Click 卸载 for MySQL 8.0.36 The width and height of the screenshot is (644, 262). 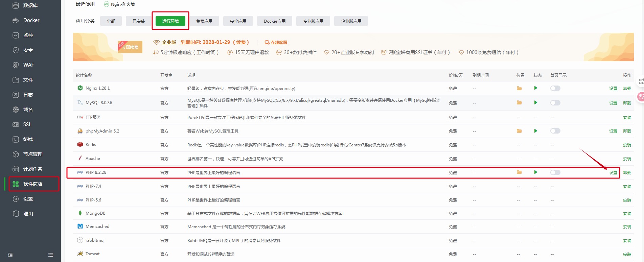[627, 103]
